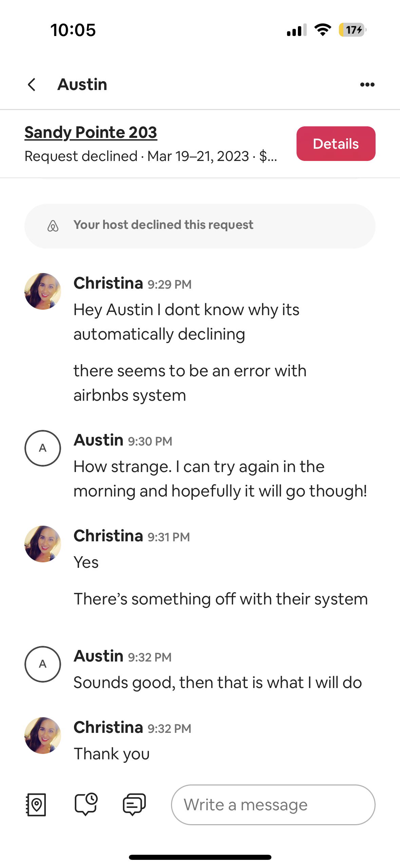The height and width of the screenshot is (868, 400).
Task: Open the Sandy Pointe 203 listing link
Action: pos(91,132)
